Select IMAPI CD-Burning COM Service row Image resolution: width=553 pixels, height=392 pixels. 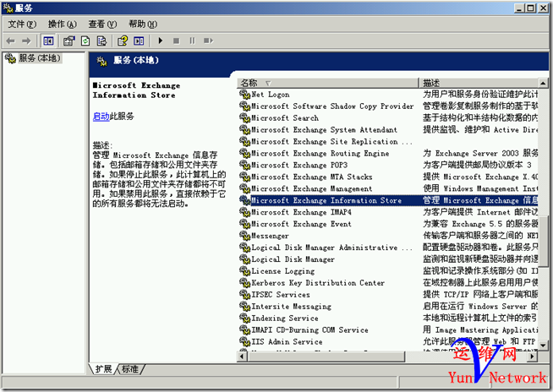tap(388, 329)
